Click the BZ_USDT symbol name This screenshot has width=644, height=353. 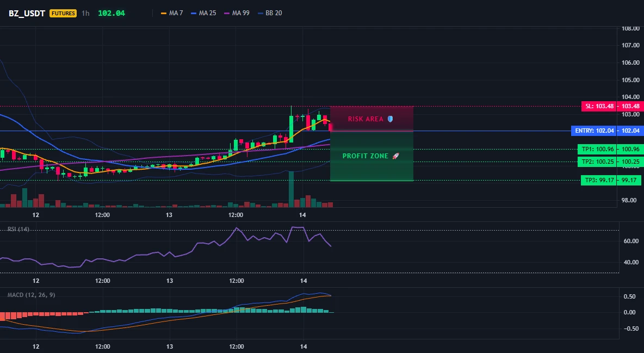tap(27, 13)
